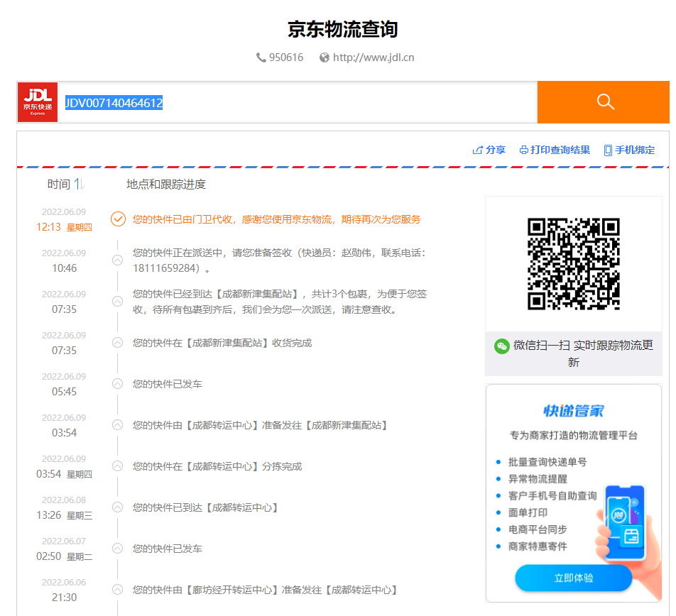Image resolution: width=676 pixels, height=616 pixels.
Task: Click the 异常物流提醒 feature item
Action: pos(538,479)
